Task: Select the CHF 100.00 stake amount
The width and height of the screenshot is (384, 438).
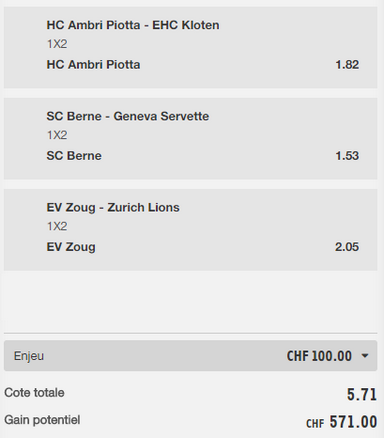Action: pos(319,356)
